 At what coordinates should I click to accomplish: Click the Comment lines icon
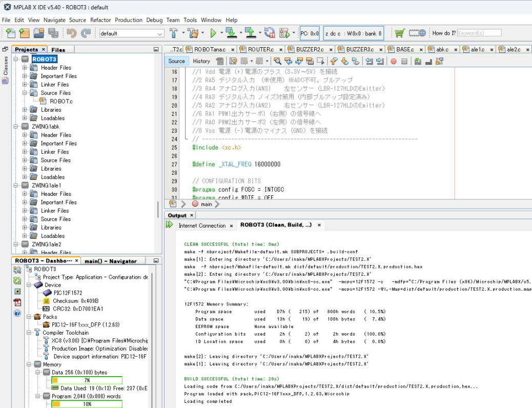(418, 61)
